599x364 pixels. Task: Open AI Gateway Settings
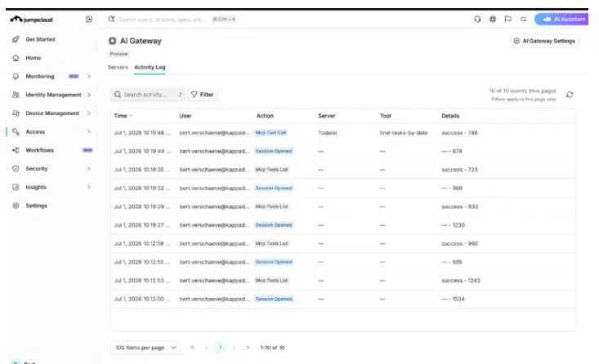[545, 41]
